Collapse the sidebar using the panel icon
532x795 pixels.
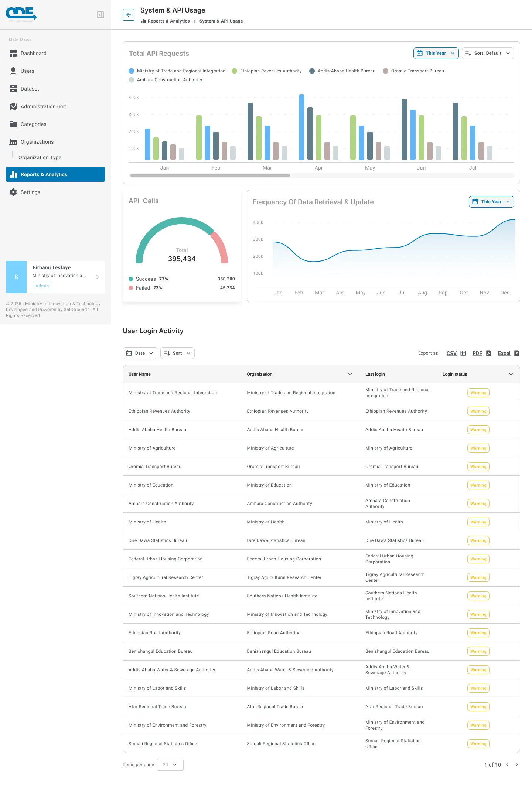tap(100, 15)
